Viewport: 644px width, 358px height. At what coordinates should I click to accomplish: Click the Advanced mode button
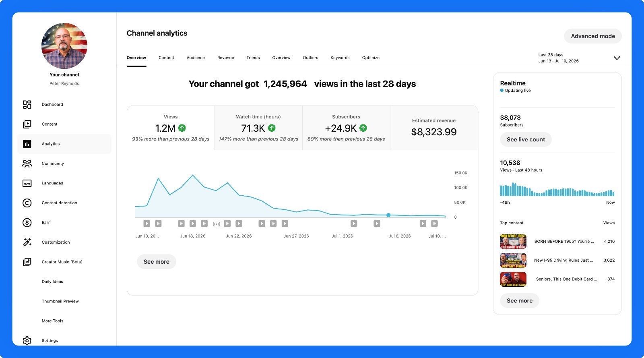(593, 36)
